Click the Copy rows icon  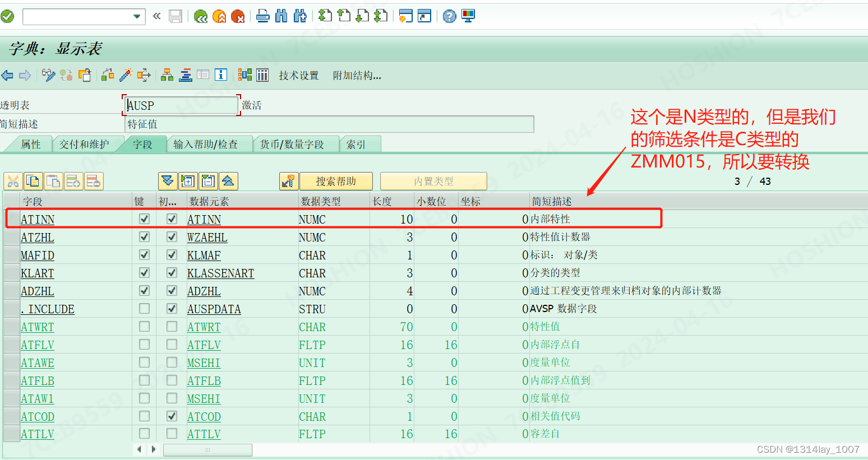[33, 181]
